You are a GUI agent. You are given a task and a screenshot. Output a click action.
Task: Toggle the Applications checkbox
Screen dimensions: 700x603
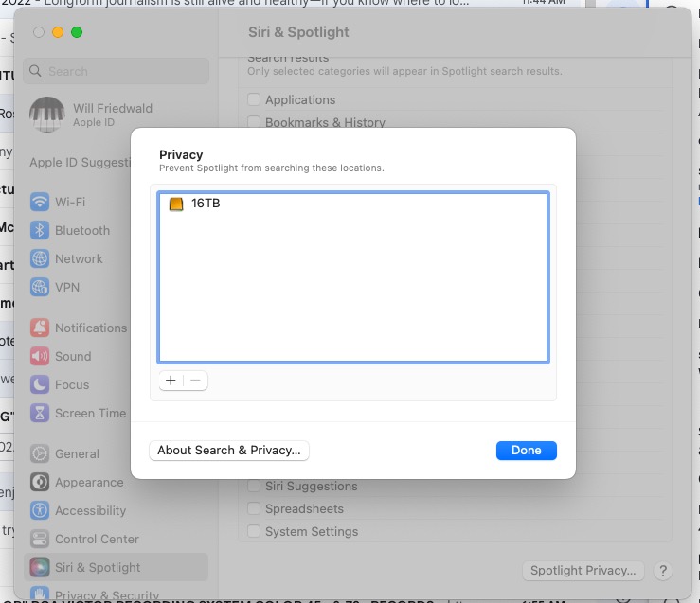point(254,99)
